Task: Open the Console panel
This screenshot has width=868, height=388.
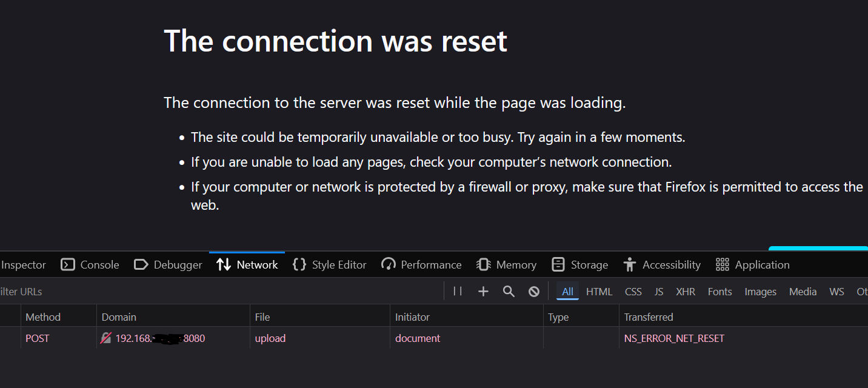Action: (90, 265)
